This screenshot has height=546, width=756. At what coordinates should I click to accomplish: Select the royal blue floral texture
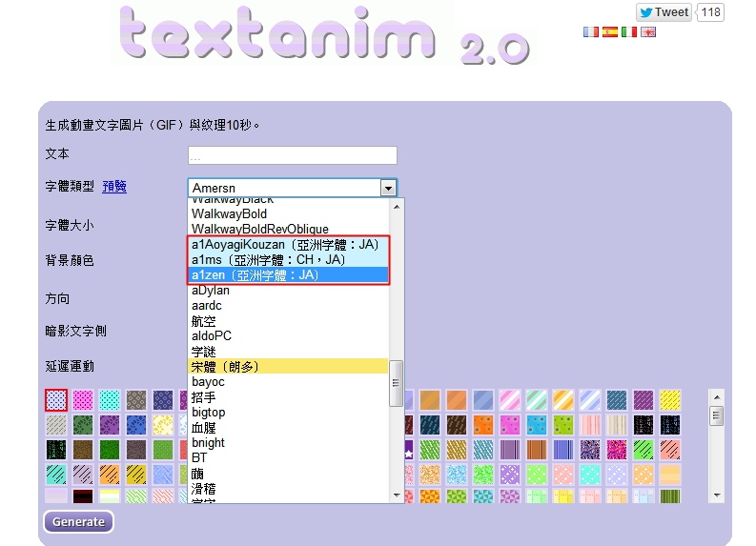coord(136,425)
